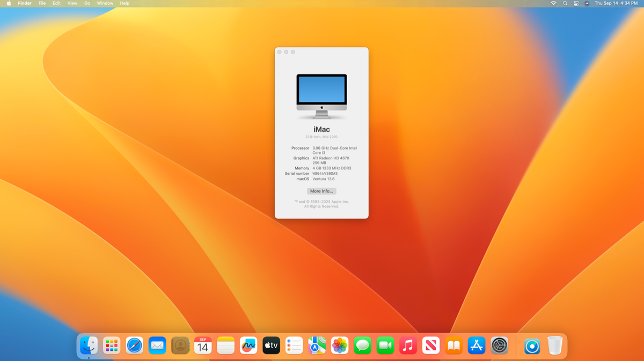Start the Apple TV app
This screenshot has height=361, width=644.
coord(271,345)
